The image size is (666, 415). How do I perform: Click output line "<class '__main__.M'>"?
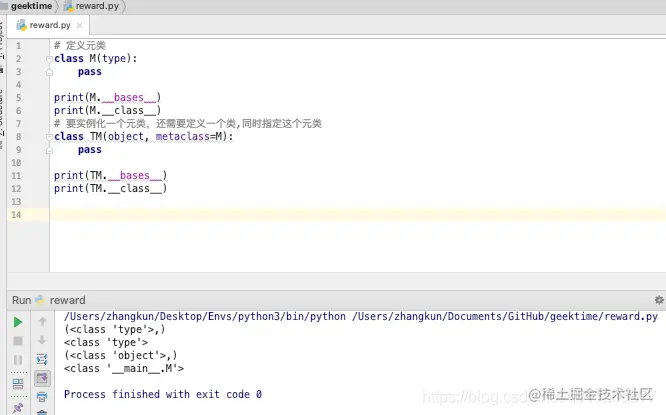(124, 368)
